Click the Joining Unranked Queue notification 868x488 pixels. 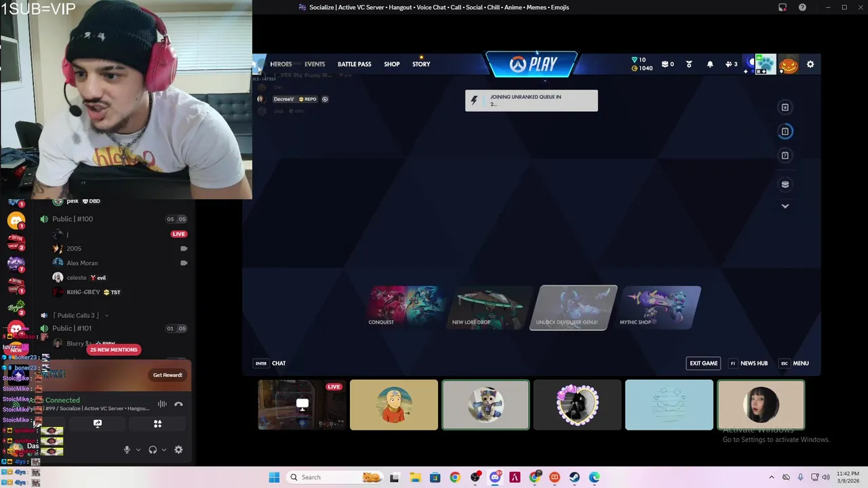coord(532,100)
